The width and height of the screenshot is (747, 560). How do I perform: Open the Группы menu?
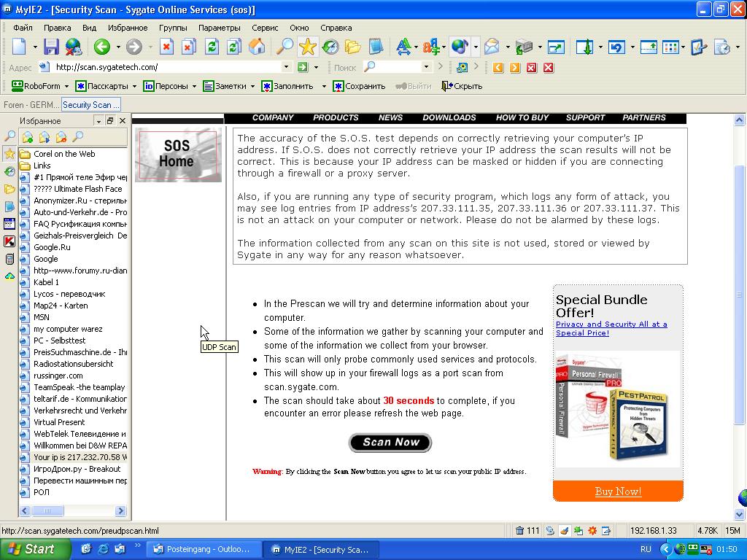(173, 28)
